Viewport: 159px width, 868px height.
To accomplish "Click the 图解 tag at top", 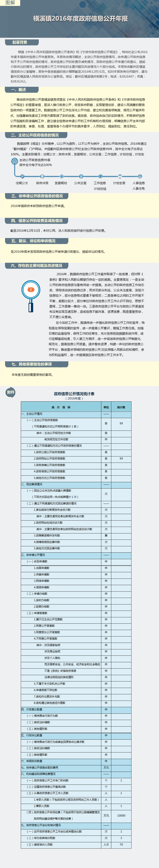I will click(10, 3).
